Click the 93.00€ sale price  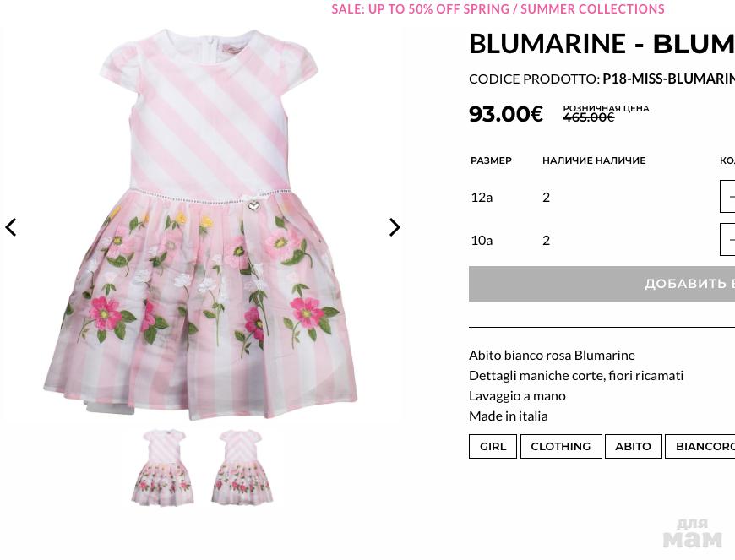[505, 114]
